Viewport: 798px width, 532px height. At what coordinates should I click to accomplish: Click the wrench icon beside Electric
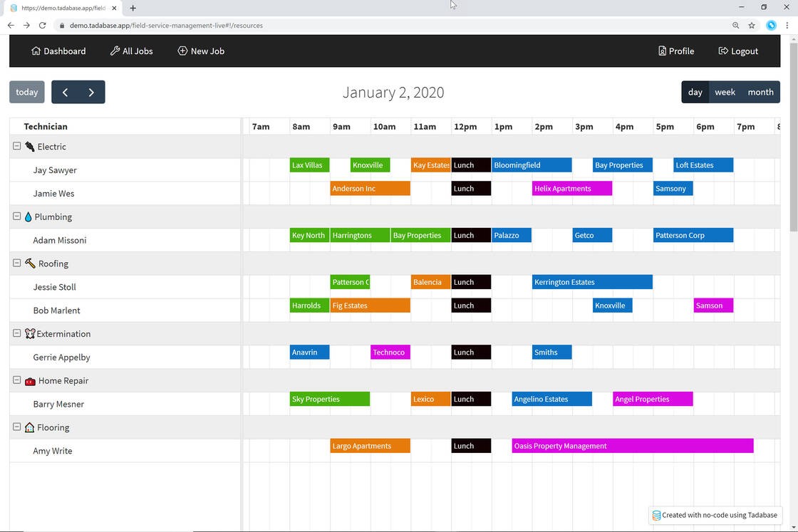click(29, 146)
